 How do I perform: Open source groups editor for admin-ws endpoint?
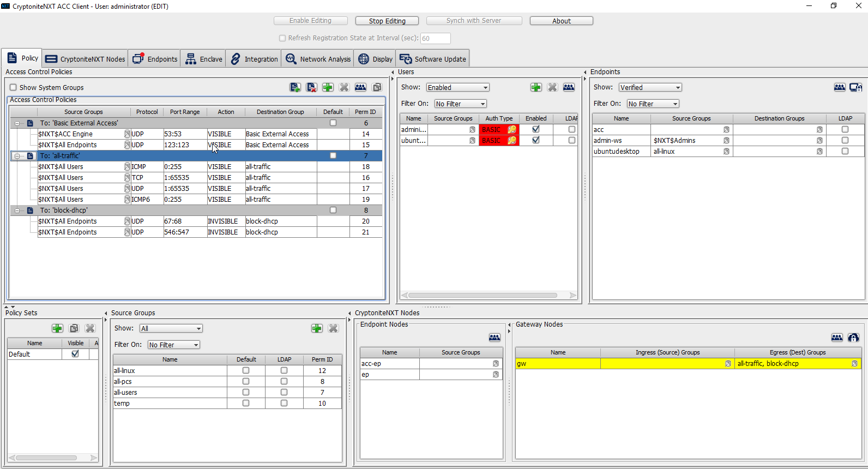(726, 141)
